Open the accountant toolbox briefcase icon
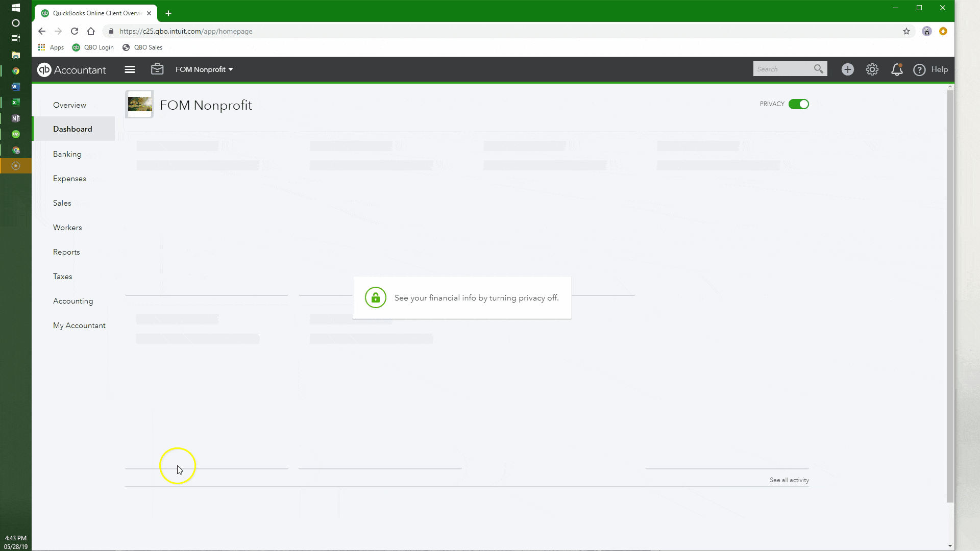 (157, 69)
